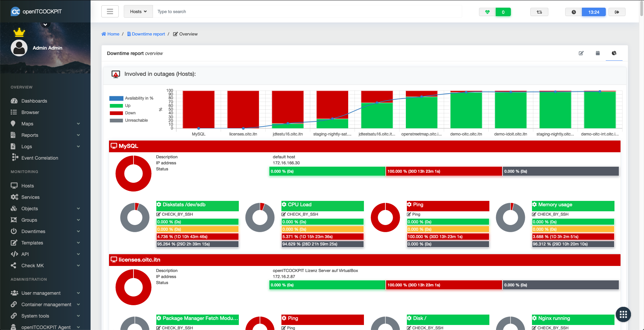
Task: Go to the Downtime report breadcrumb link
Action: 146,34
